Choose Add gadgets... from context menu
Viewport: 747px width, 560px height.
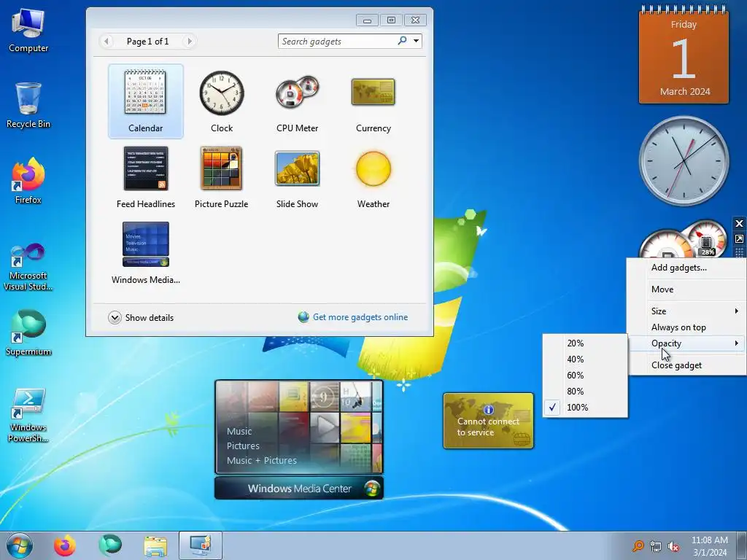686,268
